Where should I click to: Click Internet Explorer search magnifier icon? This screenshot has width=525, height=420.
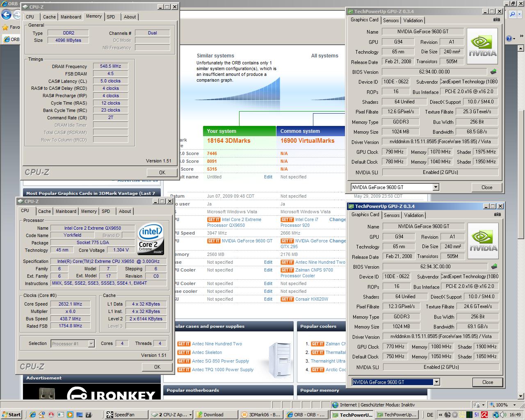click(512, 14)
